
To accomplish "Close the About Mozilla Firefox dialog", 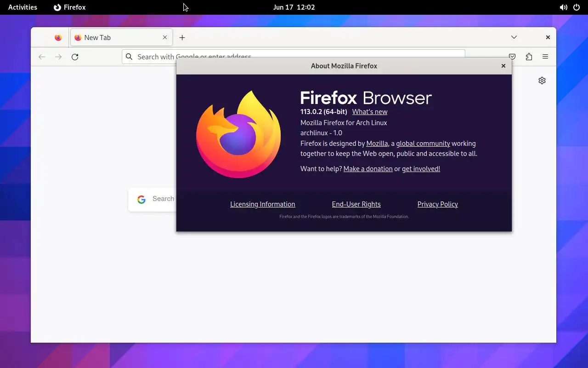I will pos(503,66).
